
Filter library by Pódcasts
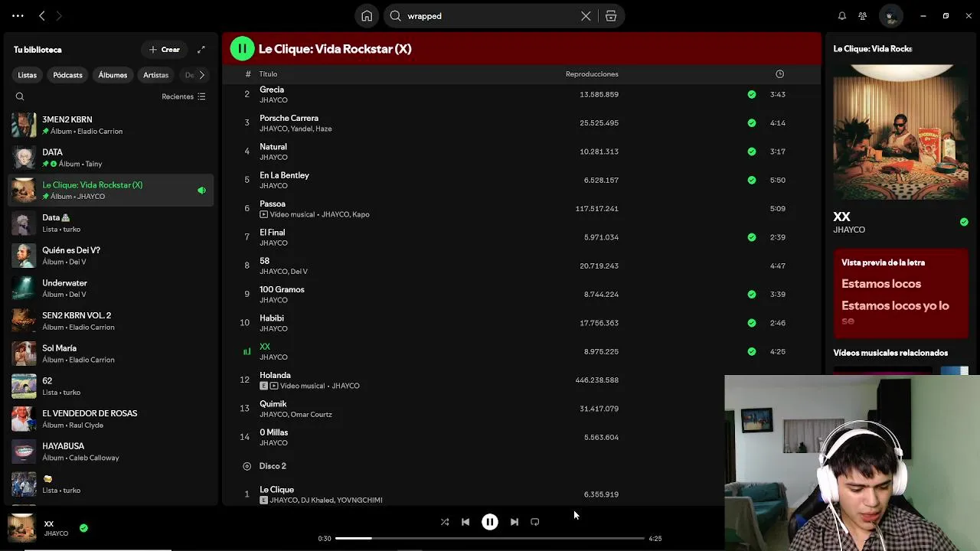point(67,75)
